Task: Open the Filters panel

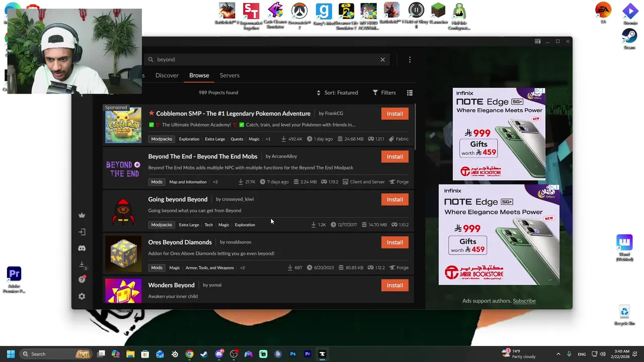Action: tap(384, 93)
